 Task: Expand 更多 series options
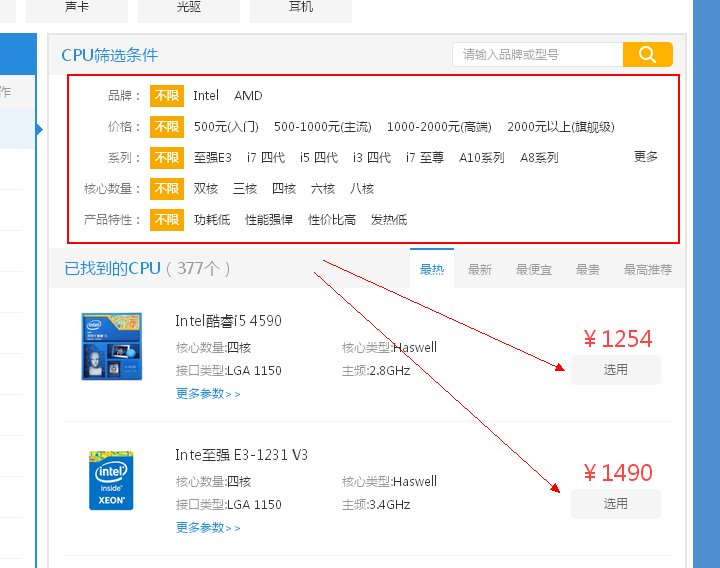[646, 157]
